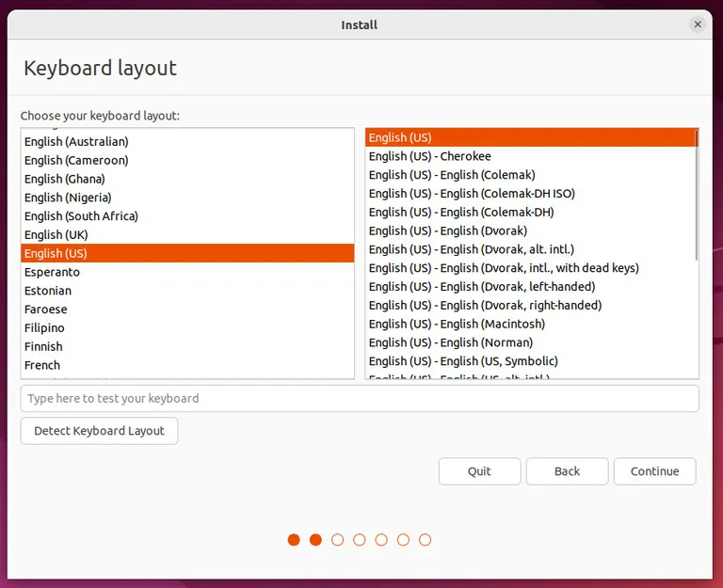Click the keyboard test input field
This screenshot has width=723, height=588.
tap(360, 399)
